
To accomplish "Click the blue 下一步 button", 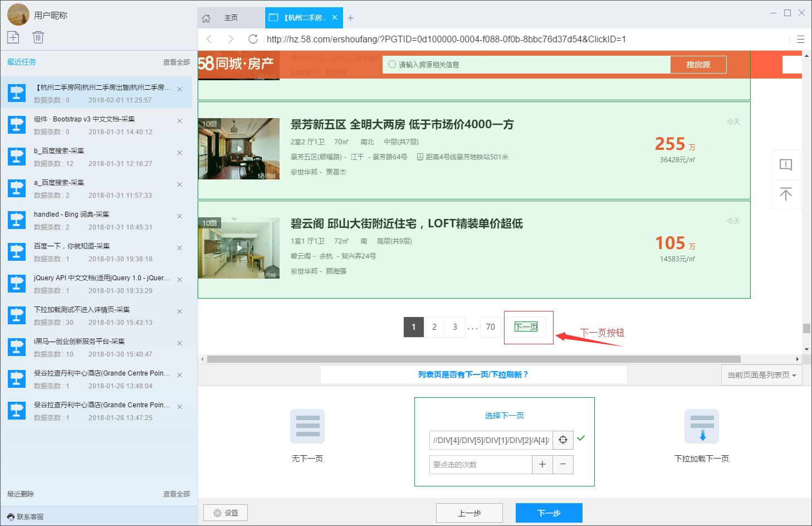I will click(x=549, y=513).
